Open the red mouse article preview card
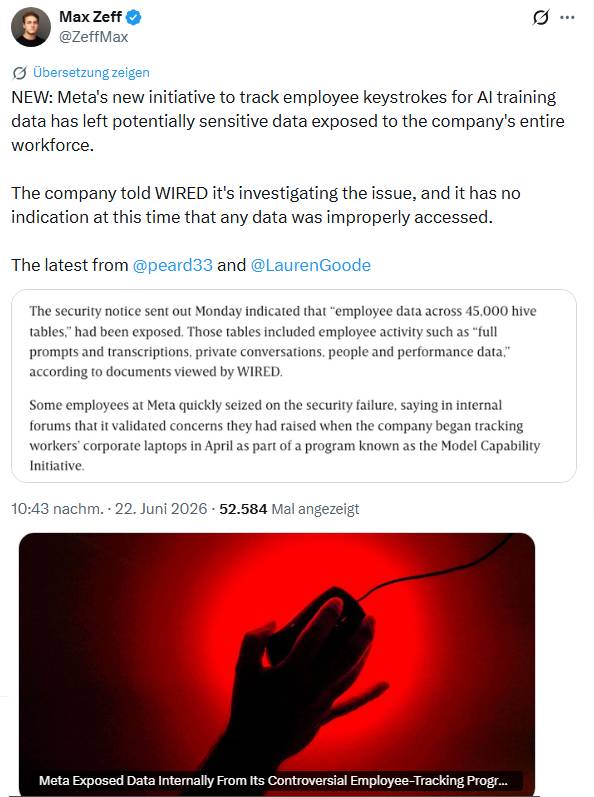This screenshot has width=594, height=797. pyautogui.click(x=277, y=664)
